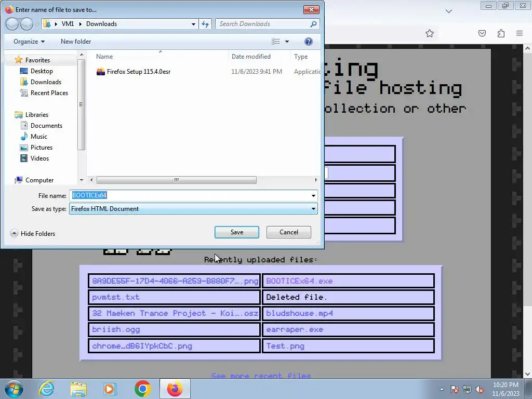This screenshot has width=532, height=399.
Task: Sort by the Type column header
Action: point(301,57)
